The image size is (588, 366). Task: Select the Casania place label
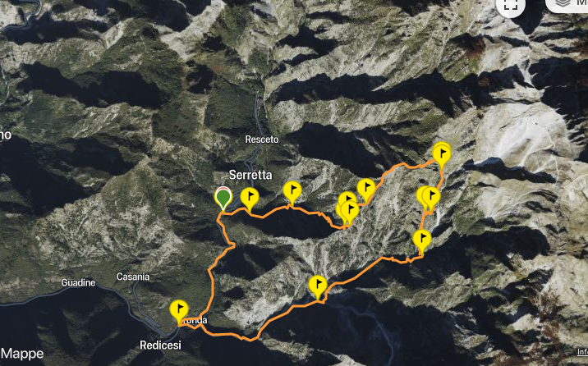point(133,277)
